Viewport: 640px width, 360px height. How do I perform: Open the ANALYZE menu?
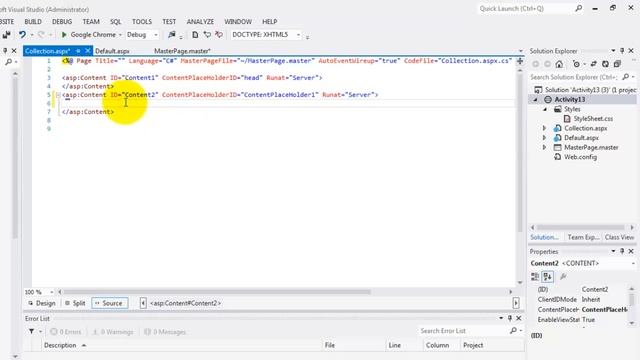200,22
